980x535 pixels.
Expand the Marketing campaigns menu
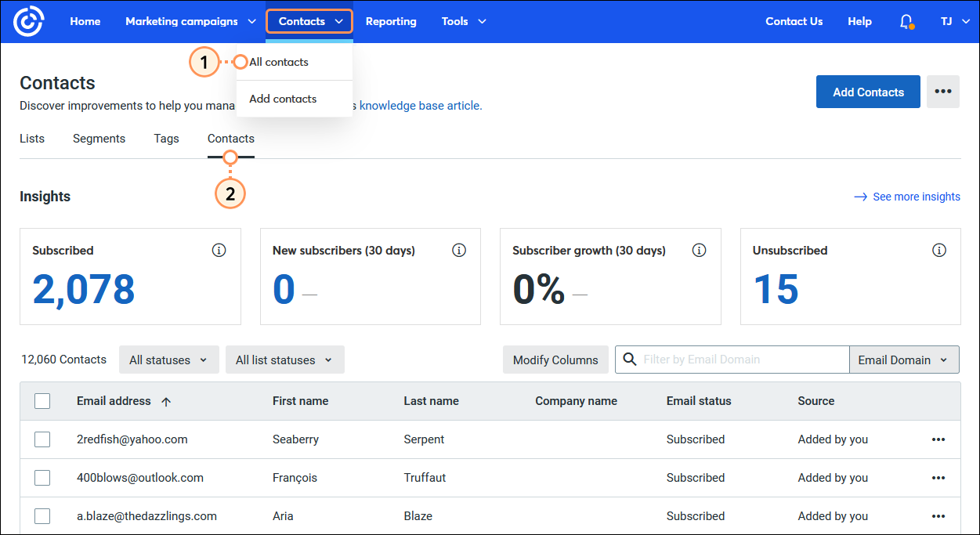(x=190, y=22)
